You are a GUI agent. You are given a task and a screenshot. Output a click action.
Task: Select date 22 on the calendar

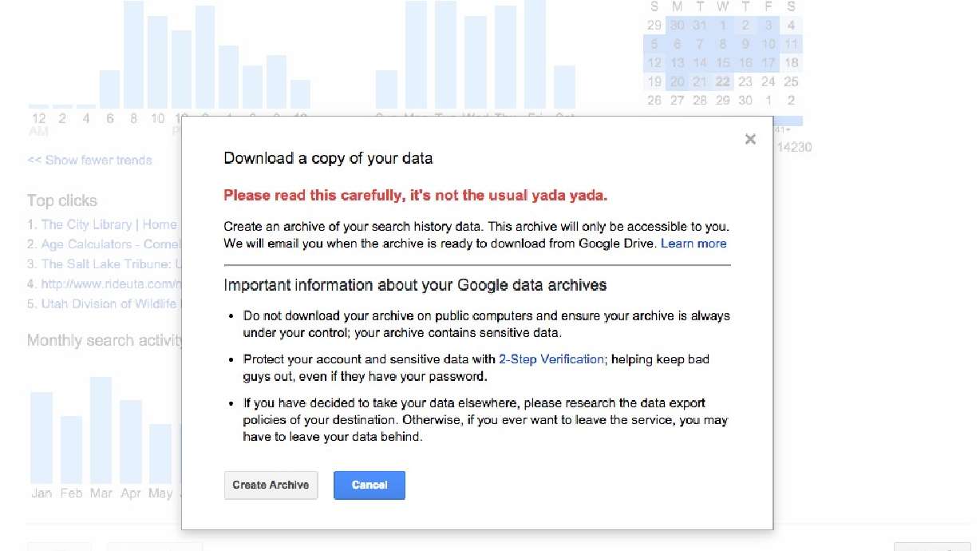[x=721, y=81]
